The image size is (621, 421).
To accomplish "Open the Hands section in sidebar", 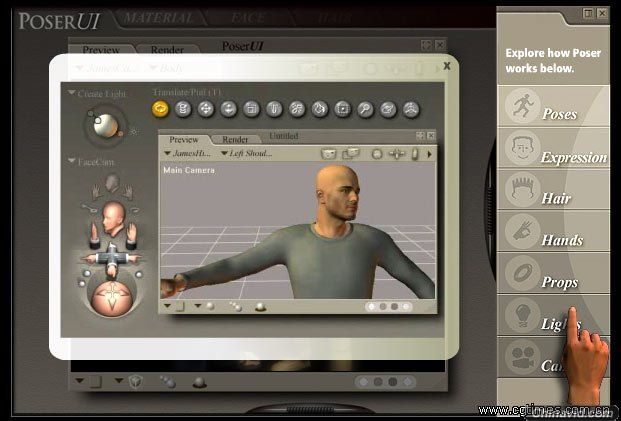I will (x=553, y=232).
